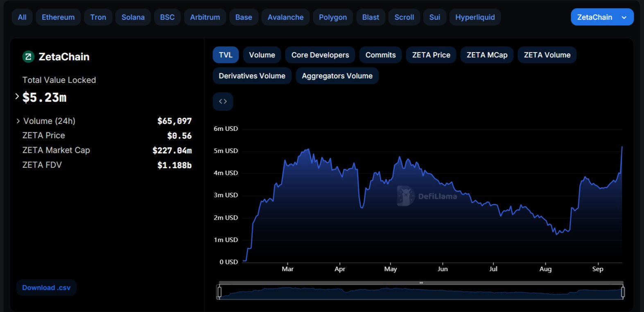Image resolution: width=644 pixels, height=312 pixels.
Task: Click the 5m USD axis label
Action: 226,151
